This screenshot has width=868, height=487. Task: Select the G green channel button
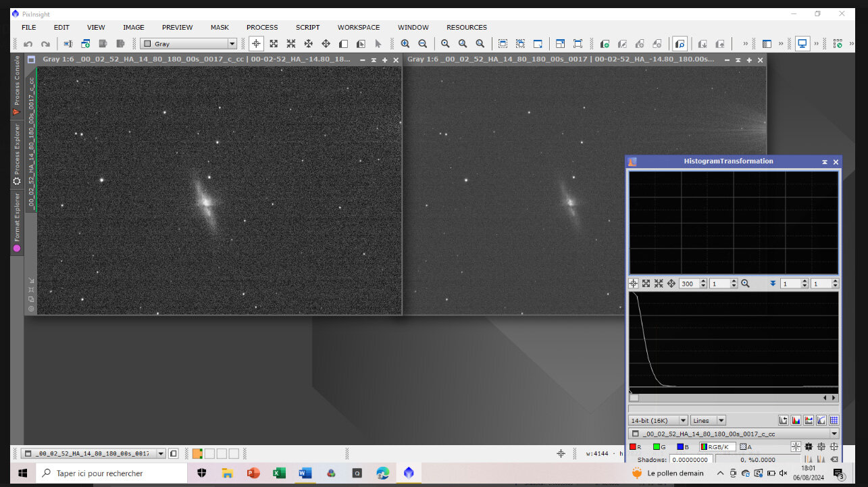(659, 446)
